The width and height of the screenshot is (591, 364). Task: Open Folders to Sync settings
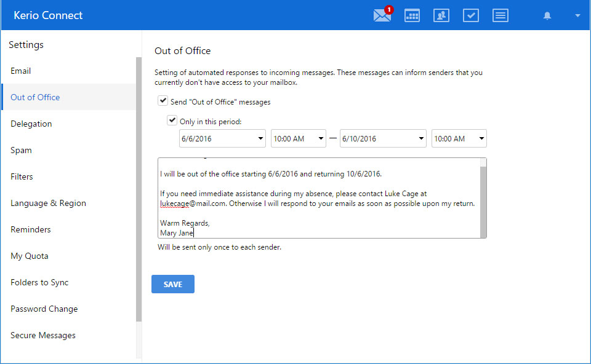(x=68, y=282)
